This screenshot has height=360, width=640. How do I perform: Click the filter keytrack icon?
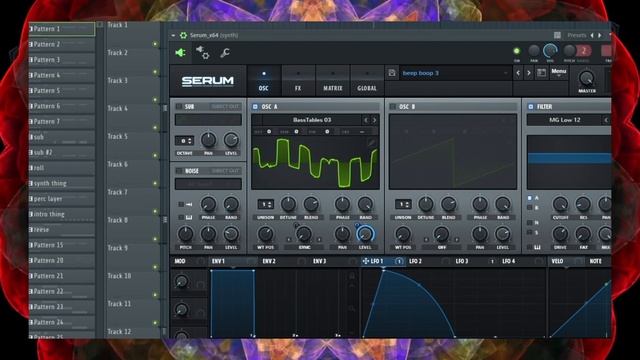537,247
